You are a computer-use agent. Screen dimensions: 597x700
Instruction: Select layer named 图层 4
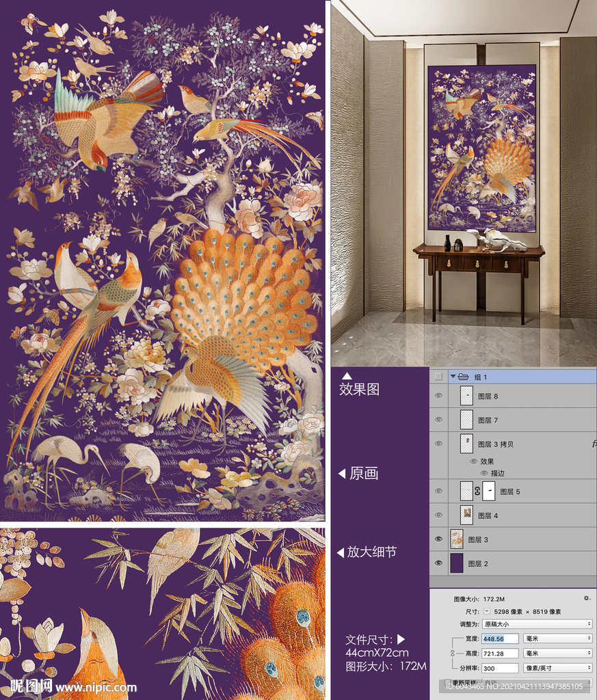pos(488,515)
